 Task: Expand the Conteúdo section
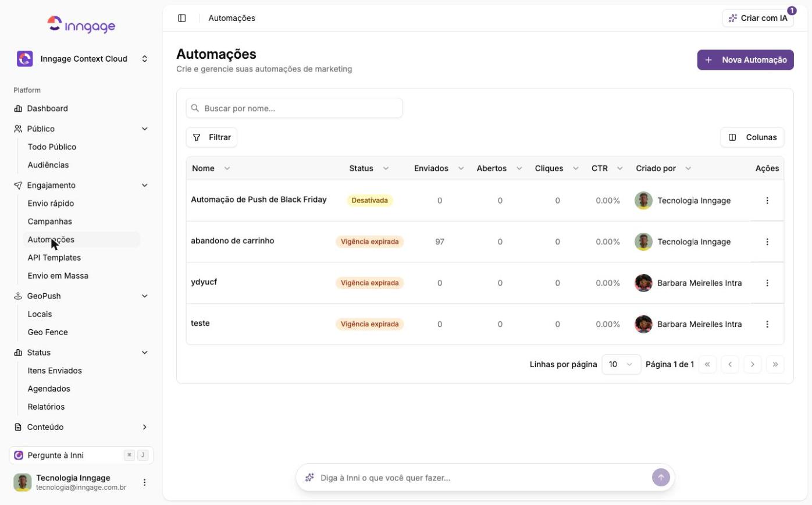pos(81,426)
